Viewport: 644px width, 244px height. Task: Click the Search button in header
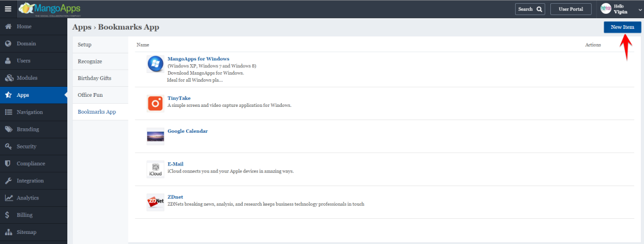(x=530, y=9)
